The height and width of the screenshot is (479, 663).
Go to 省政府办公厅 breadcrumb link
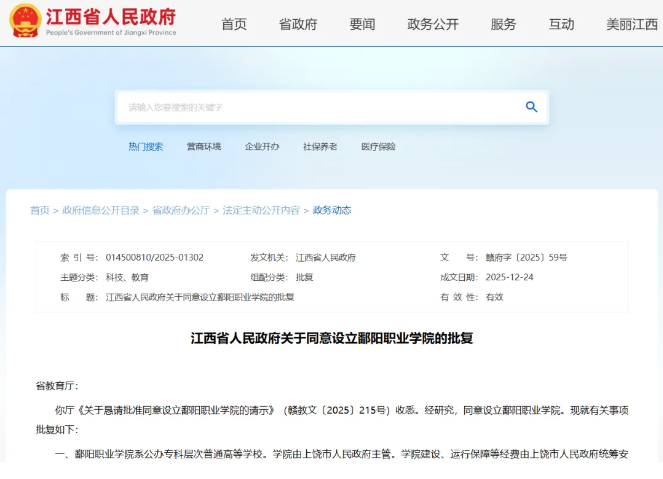181,210
